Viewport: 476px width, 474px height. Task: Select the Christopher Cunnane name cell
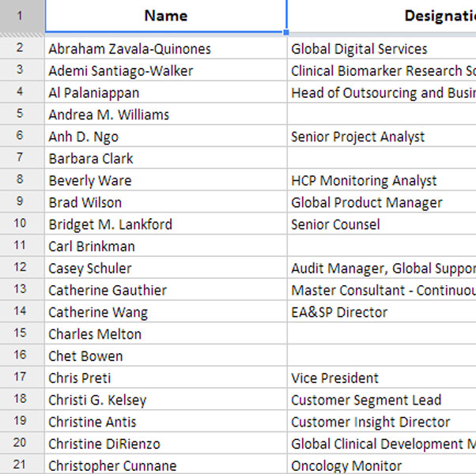pos(112,466)
